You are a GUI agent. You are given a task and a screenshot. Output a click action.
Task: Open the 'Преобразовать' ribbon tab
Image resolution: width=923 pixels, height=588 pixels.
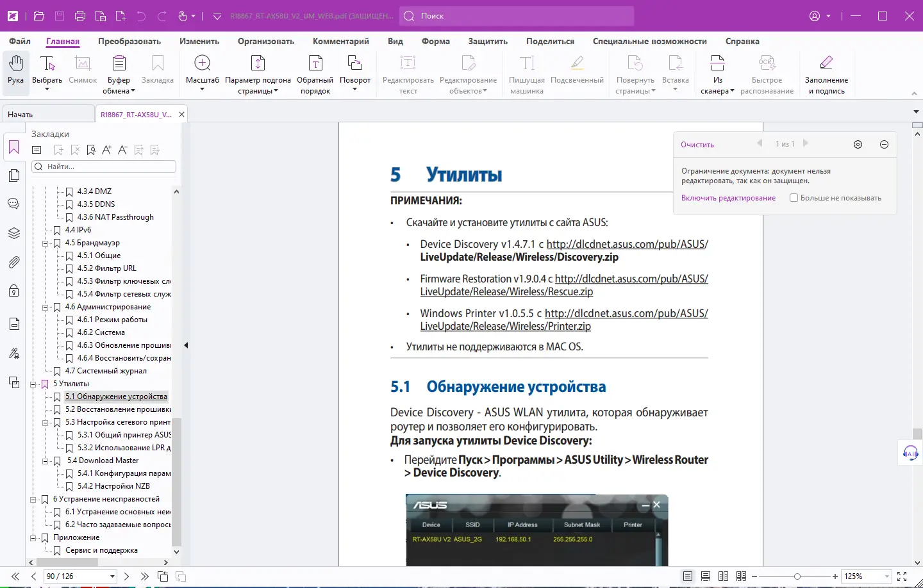pos(129,41)
